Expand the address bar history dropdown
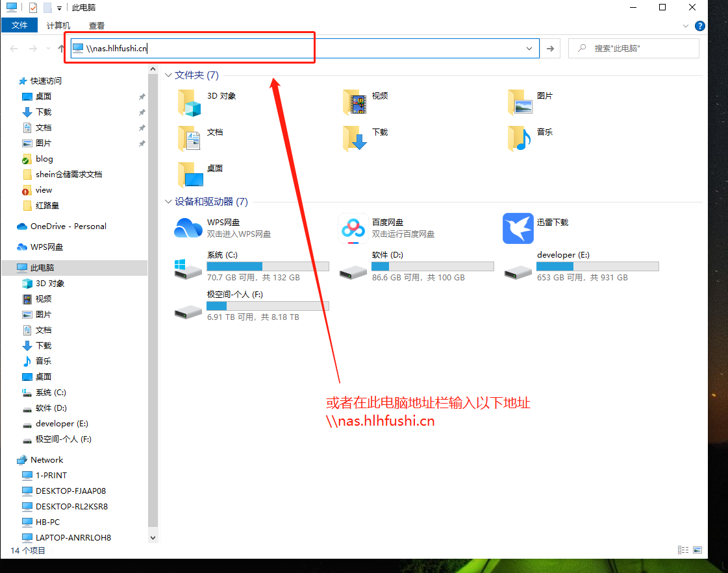 coord(529,49)
